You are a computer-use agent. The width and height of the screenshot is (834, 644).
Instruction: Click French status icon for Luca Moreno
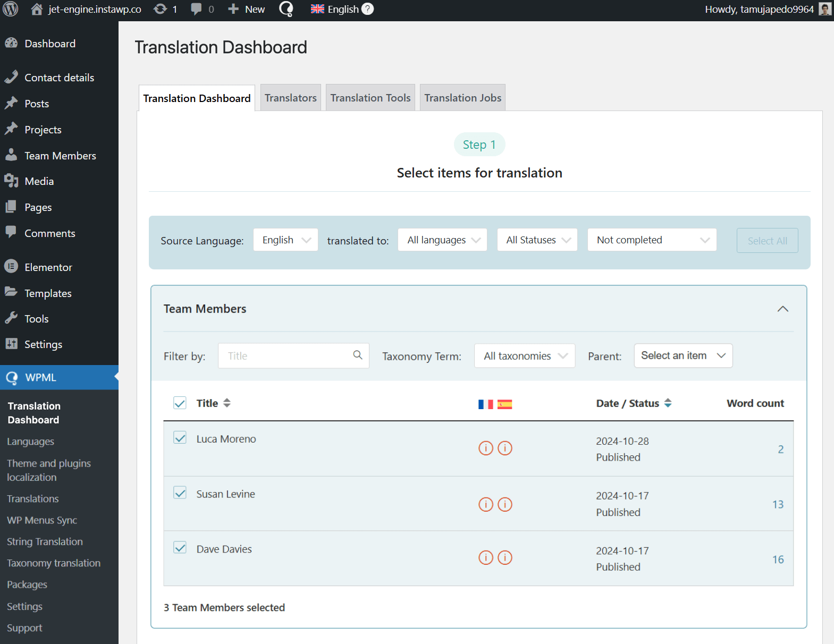tap(486, 448)
